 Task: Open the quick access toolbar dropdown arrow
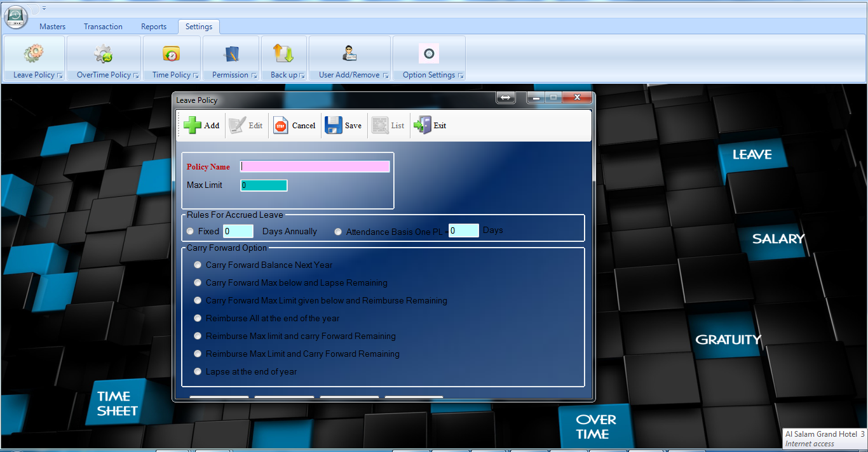coord(44,8)
